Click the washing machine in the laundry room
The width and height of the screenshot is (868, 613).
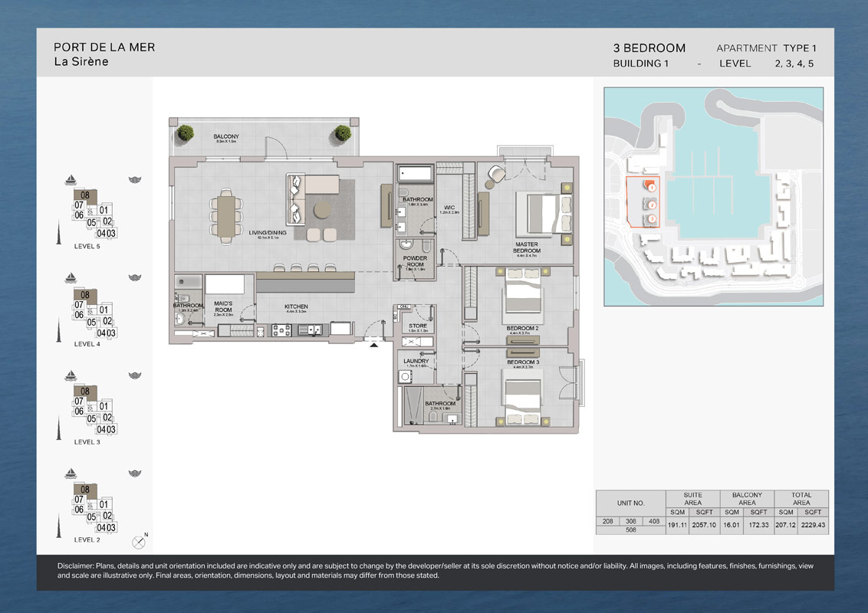click(x=406, y=377)
